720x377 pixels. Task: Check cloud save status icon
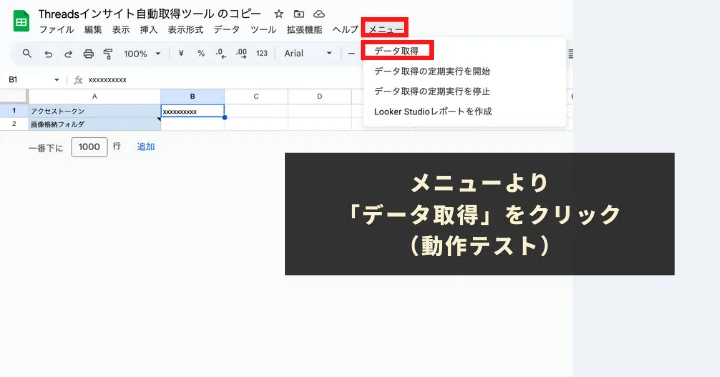point(319,14)
